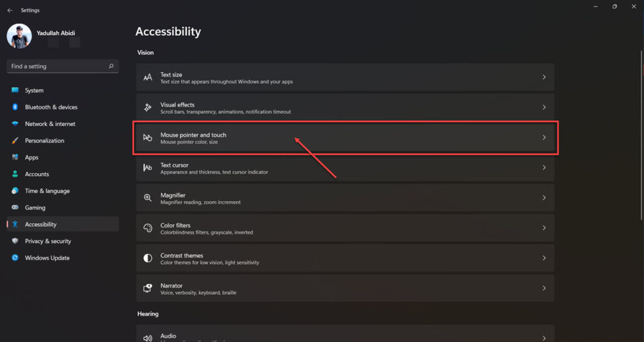Go to System settings
Screen dimensions: 644x342
(63, 91)
